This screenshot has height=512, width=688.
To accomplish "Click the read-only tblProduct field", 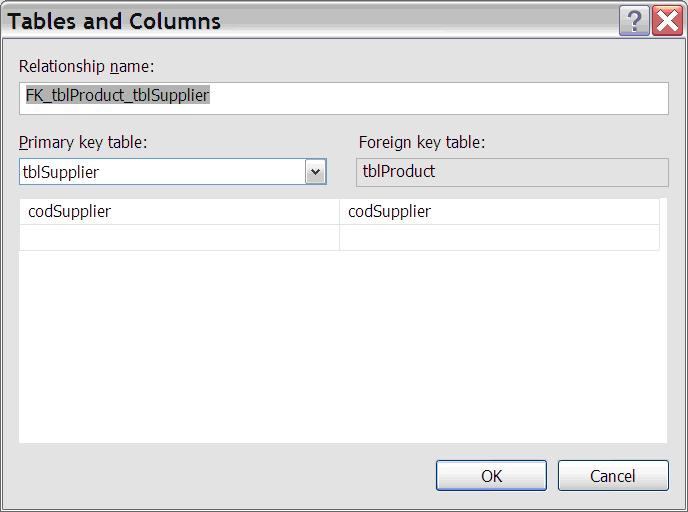I will click(512, 172).
